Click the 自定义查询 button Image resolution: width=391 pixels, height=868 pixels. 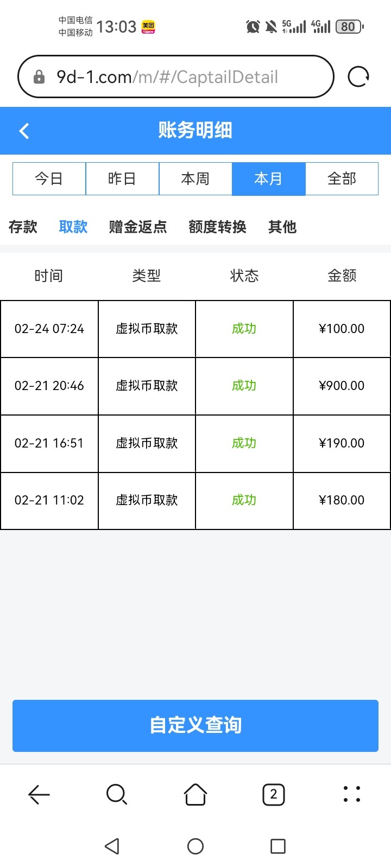click(x=195, y=725)
